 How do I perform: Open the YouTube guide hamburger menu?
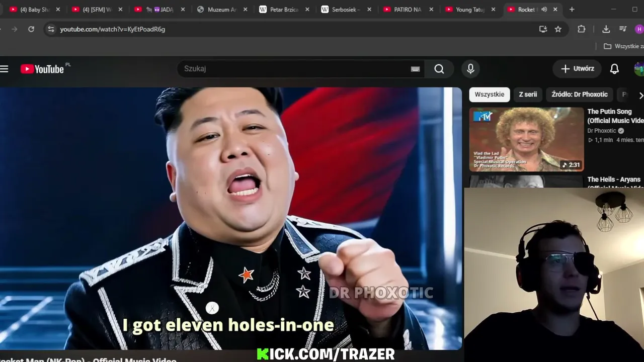click(x=4, y=69)
